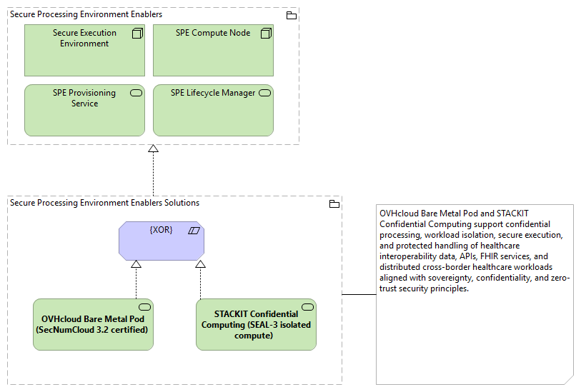
Task: Select the SPE Compute Node element
Action: pos(213,51)
